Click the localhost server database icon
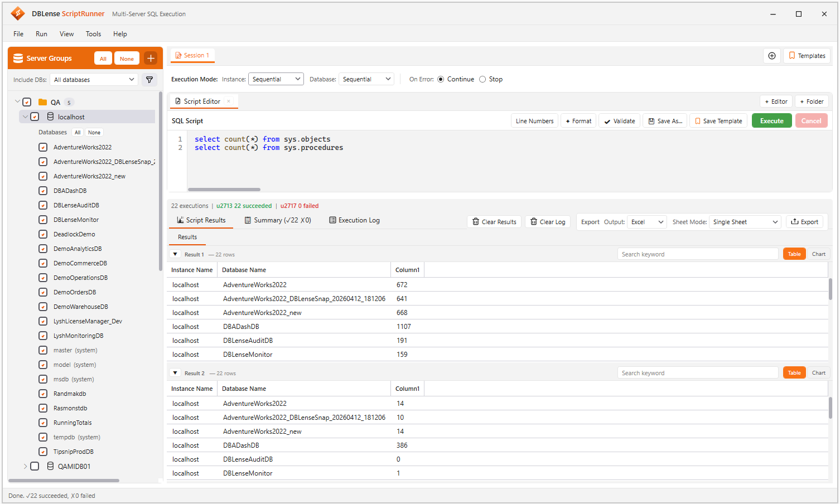840x504 pixels. [x=50, y=117]
